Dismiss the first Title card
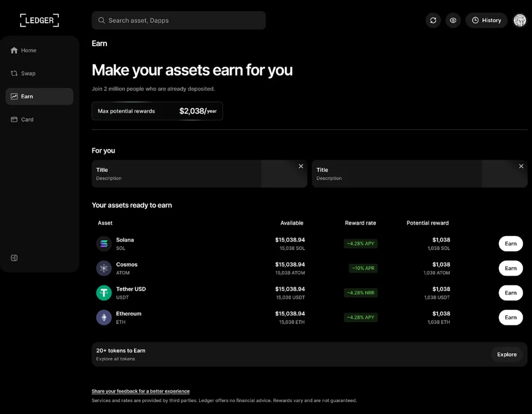 (301, 166)
